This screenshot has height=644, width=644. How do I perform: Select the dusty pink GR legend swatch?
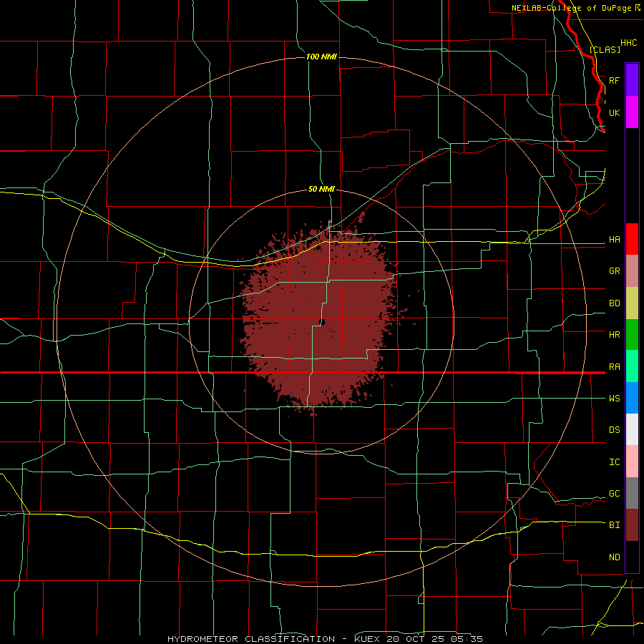(x=632, y=271)
